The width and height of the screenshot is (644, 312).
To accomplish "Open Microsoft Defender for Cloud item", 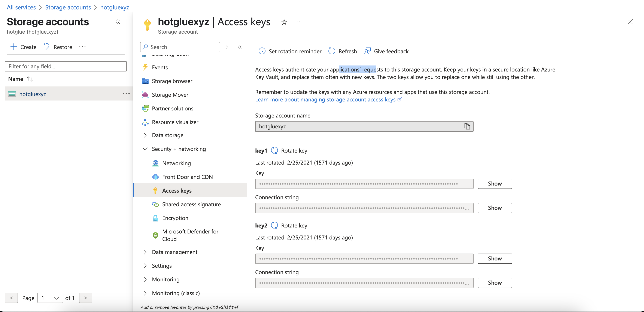I will 190,235.
